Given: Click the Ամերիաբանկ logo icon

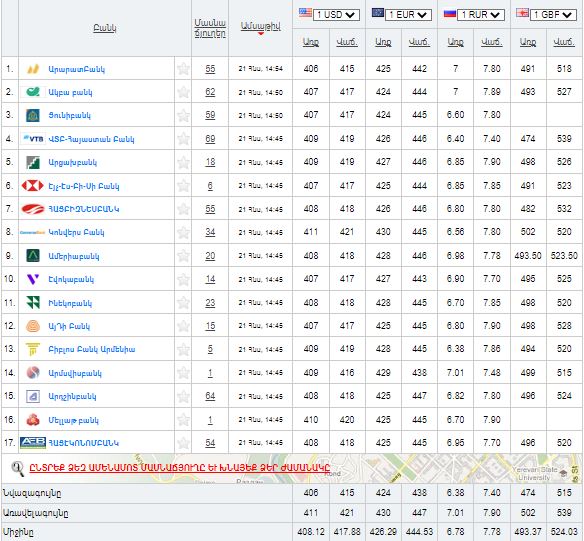Looking at the screenshot, I should coord(33,256).
